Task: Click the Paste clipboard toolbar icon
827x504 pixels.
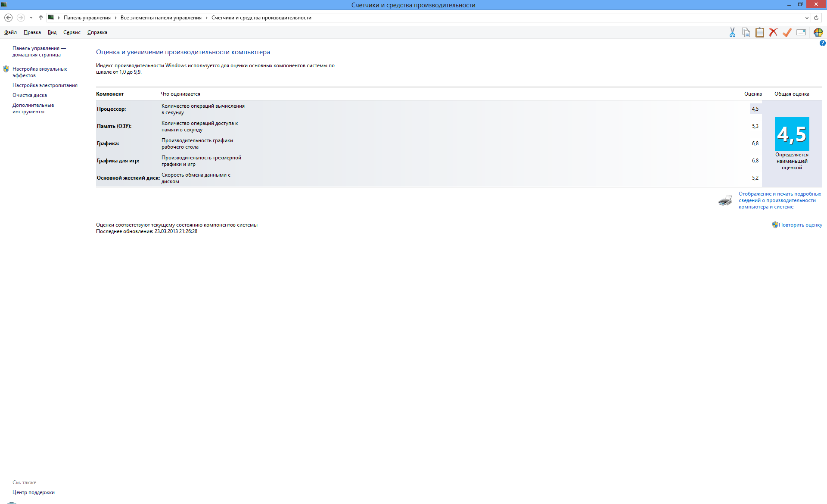Action: 760,32
